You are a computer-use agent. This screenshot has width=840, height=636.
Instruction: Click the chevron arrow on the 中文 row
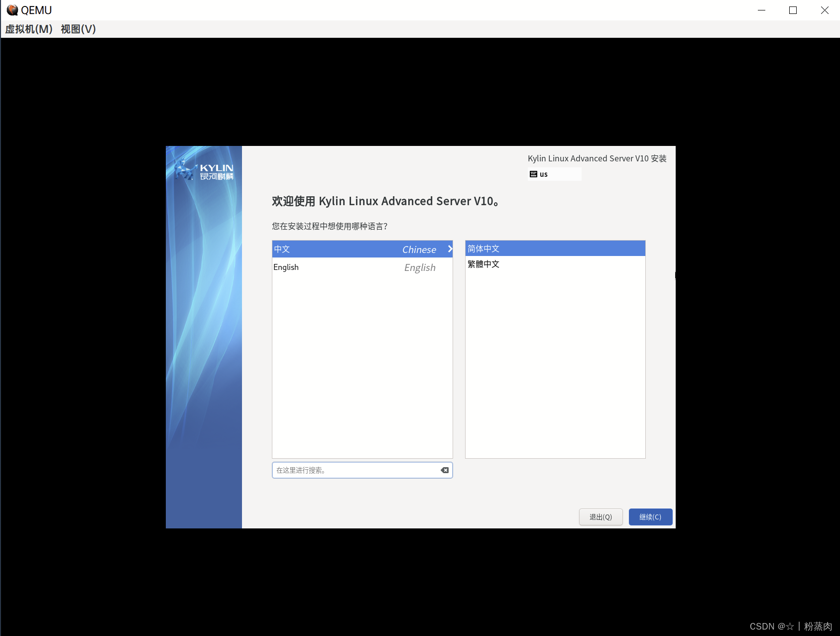pyautogui.click(x=450, y=249)
